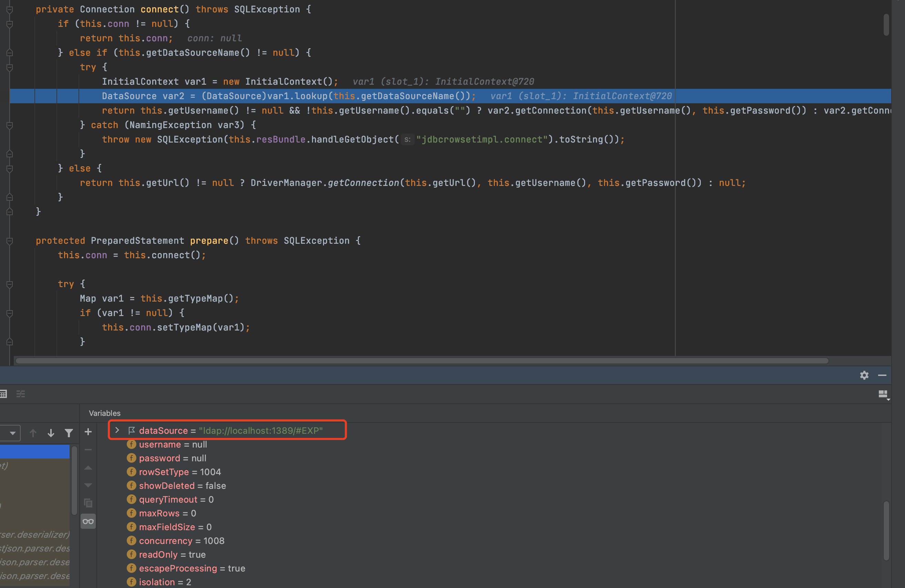Collapse the if this.conn fold marker
The width and height of the screenshot is (905, 588).
click(x=10, y=24)
